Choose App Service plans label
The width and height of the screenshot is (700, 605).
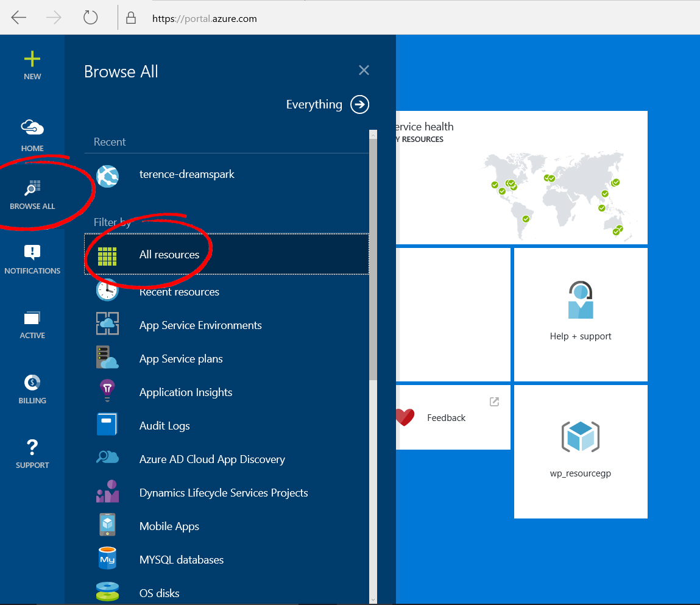[x=181, y=358]
